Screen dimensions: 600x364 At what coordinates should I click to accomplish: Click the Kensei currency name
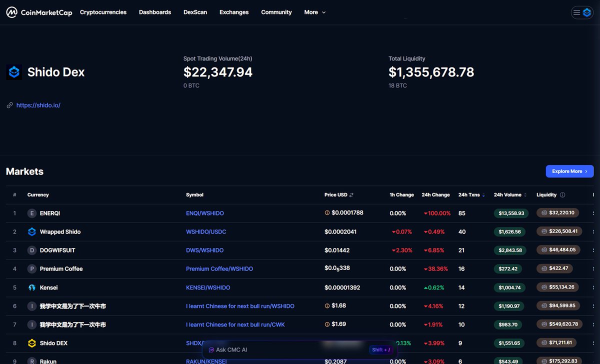coord(49,287)
